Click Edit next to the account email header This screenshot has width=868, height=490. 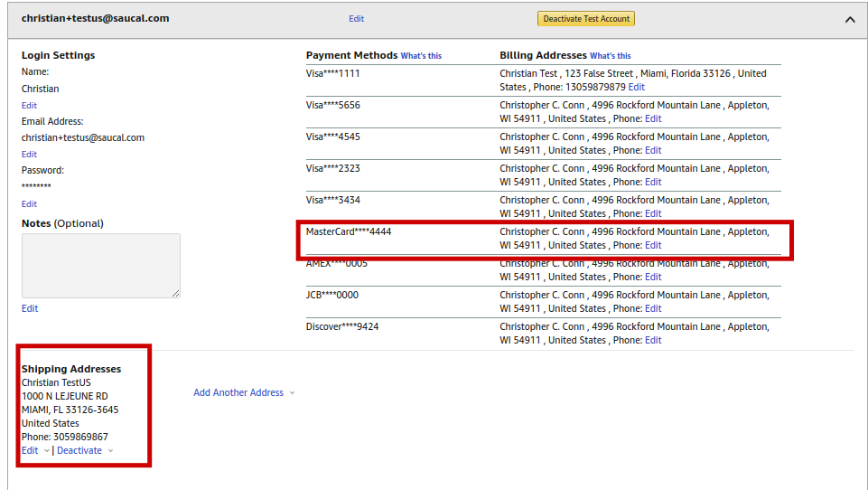pos(356,18)
